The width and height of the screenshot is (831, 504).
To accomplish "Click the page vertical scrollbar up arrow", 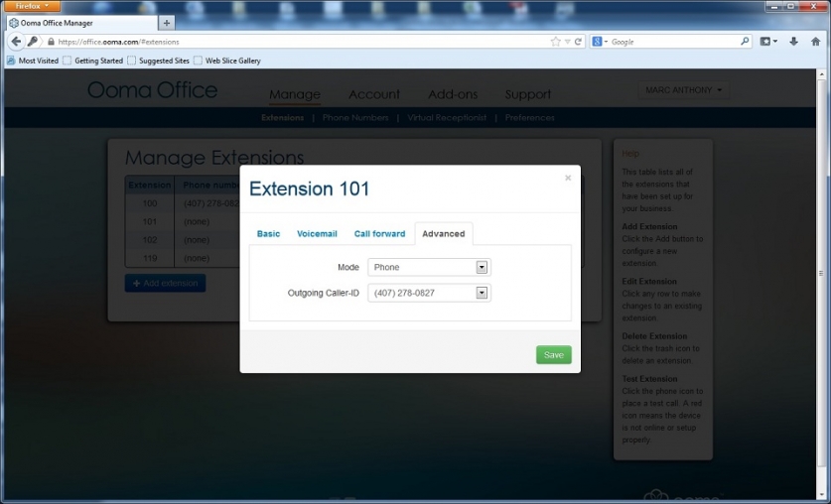I will pyautogui.click(x=822, y=74).
